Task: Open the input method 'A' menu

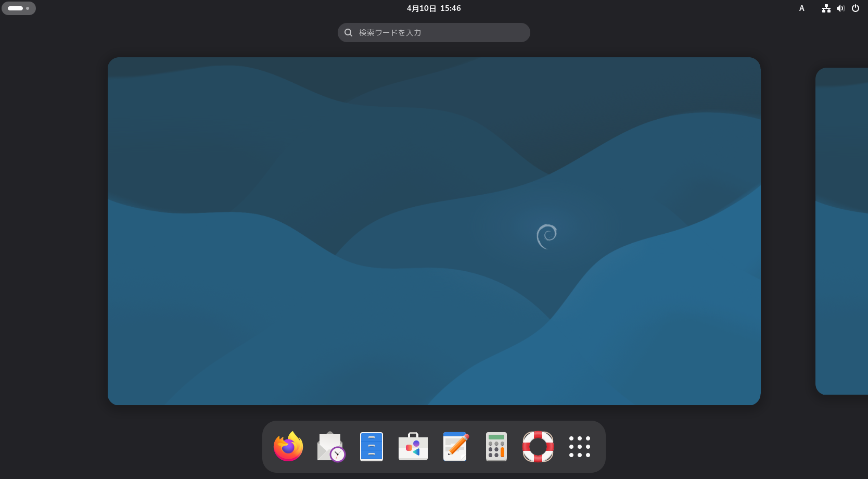Action: click(801, 8)
